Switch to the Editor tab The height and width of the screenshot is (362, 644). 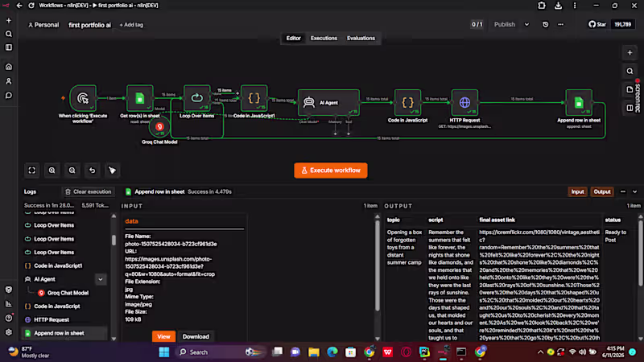click(293, 38)
